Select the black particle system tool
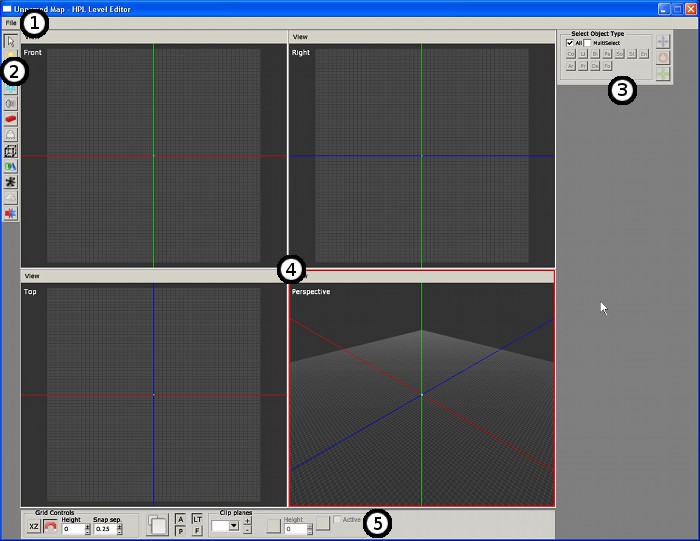The image size is (700, 541). tap(10, 183)
